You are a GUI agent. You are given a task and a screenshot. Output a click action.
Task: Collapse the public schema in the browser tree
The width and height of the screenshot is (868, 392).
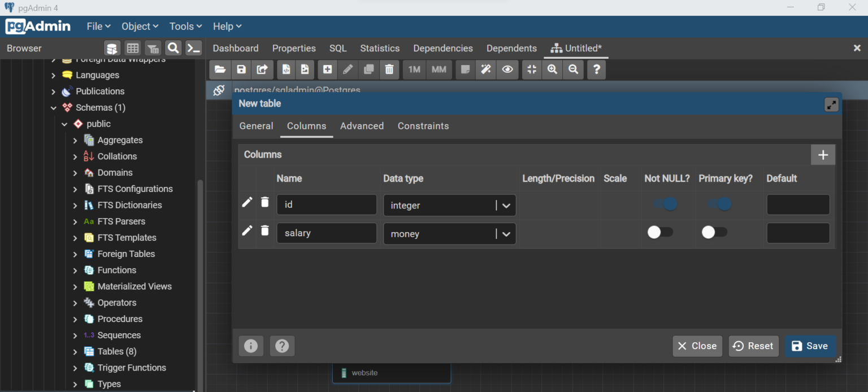[64, 124]
